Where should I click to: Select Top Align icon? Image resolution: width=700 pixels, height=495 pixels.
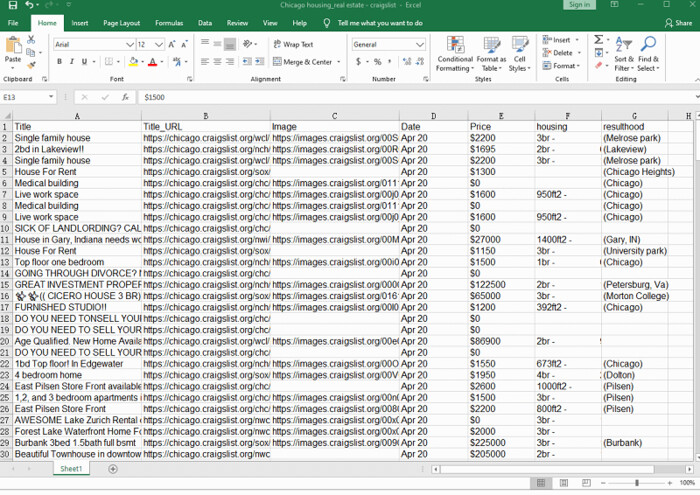(x=205, y=43)
